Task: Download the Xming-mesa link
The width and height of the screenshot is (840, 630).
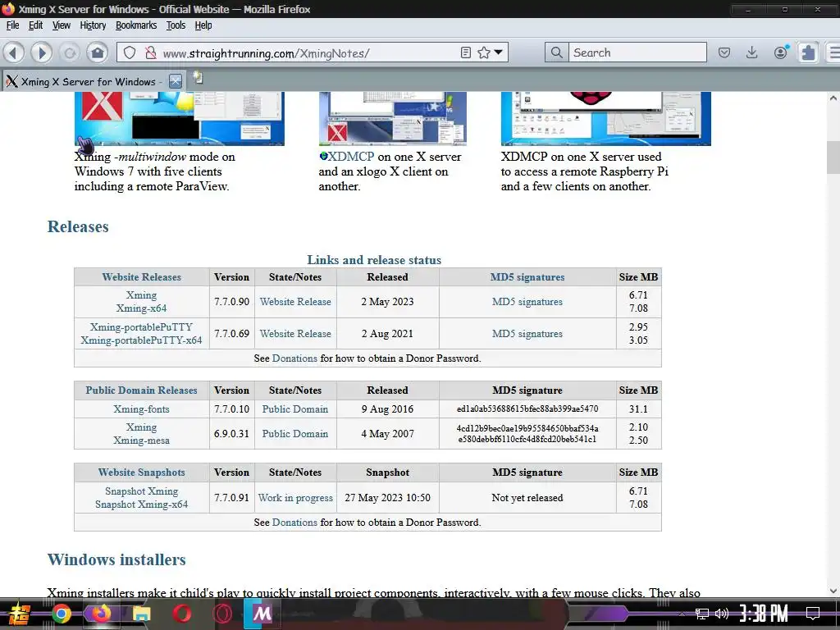Action: pos(141,441)
